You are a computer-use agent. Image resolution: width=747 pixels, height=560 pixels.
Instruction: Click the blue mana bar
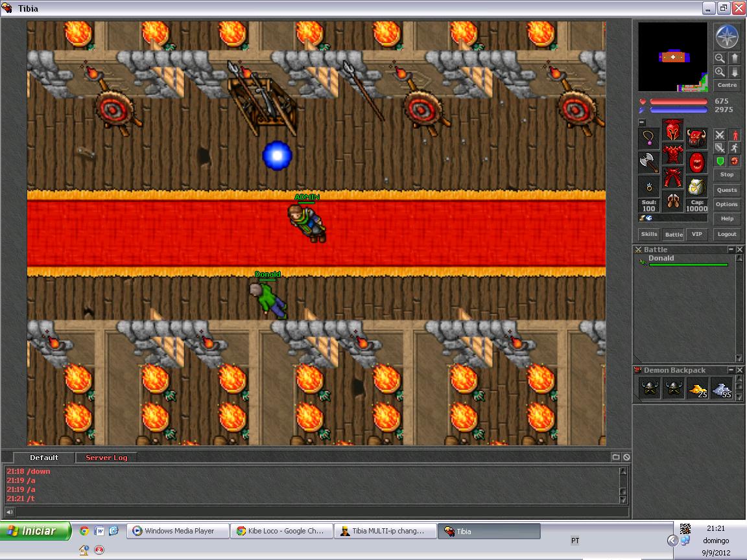tap(678, 110)
